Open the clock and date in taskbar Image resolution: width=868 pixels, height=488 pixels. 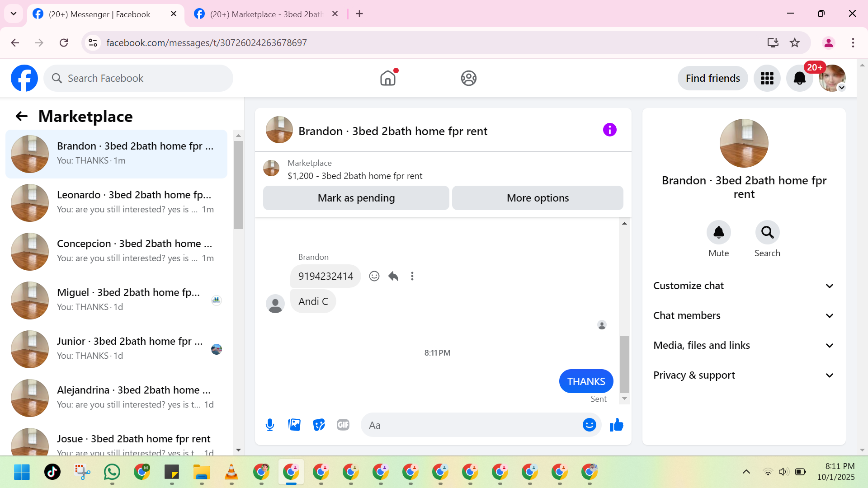pyautogui.click(x=836, y=472)
